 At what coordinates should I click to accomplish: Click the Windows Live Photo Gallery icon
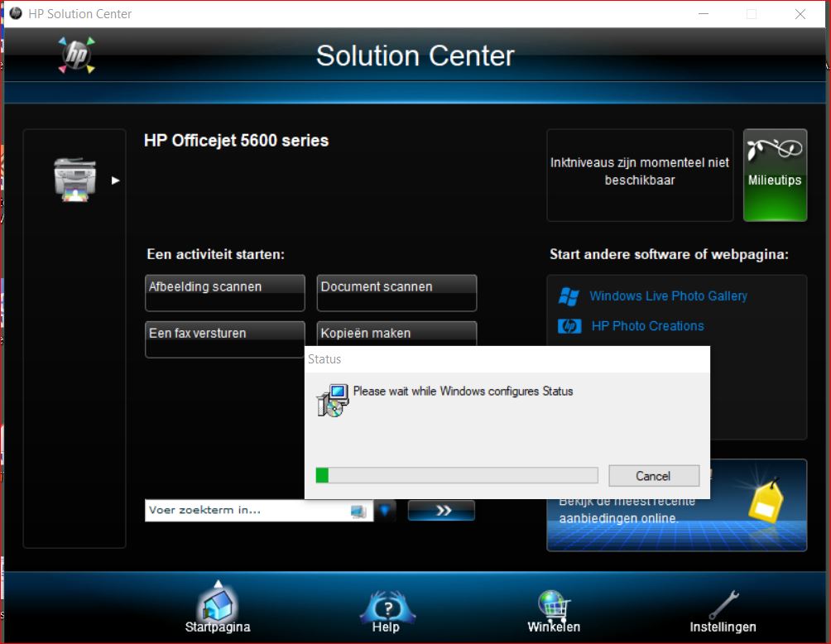pyautogui.click(x=569, y=296)
